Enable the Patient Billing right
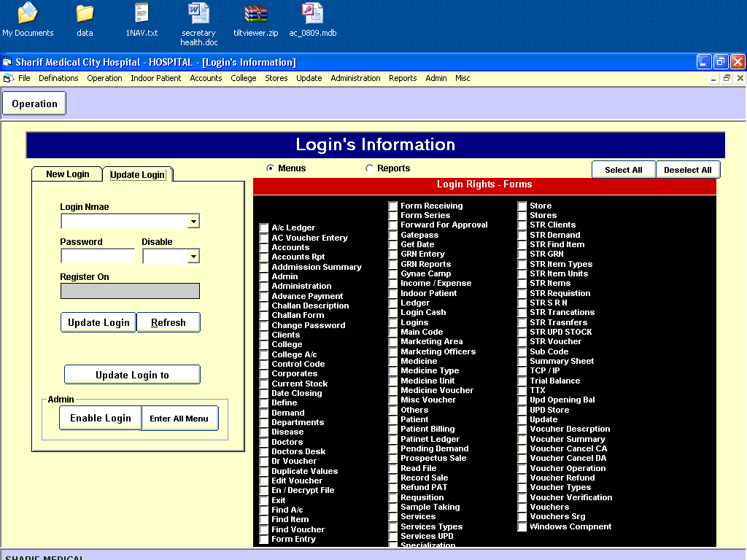 point(392,429)
